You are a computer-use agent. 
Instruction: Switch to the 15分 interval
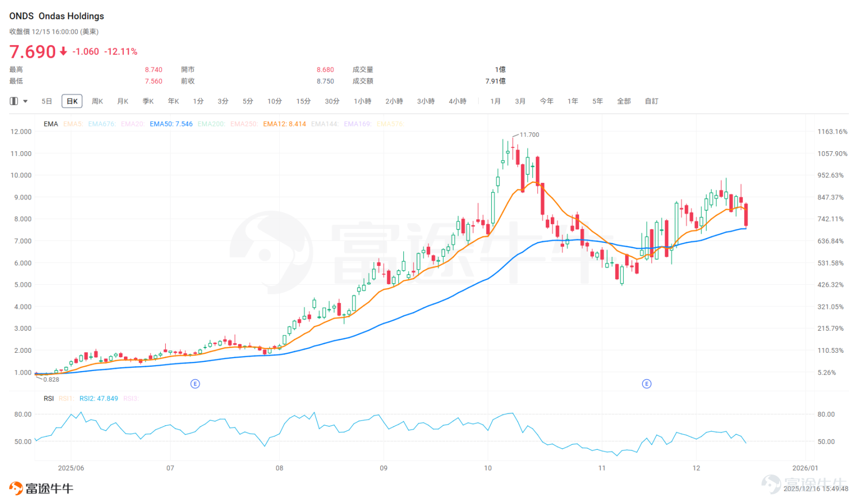[x=304, y=101]
